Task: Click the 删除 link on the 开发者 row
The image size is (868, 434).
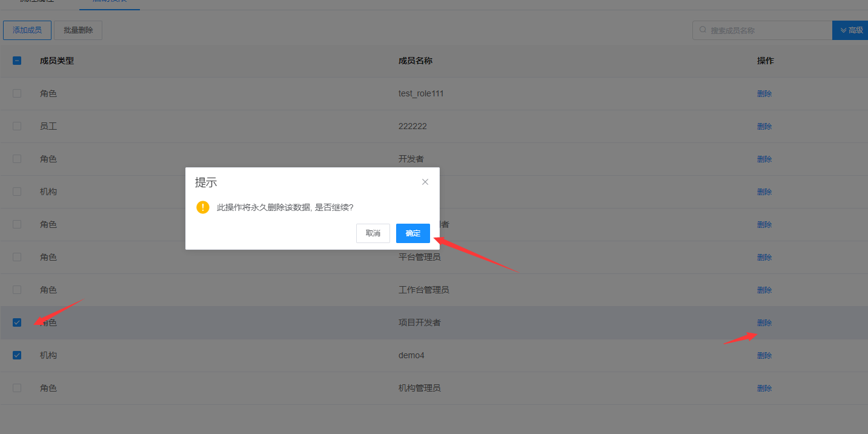Action: coord(764,159)
